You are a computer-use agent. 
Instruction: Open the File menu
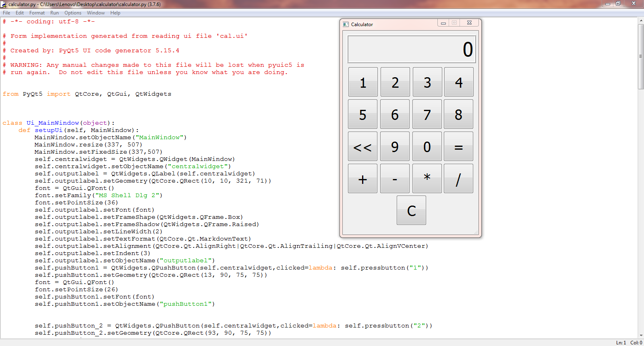tap(6, 13)
